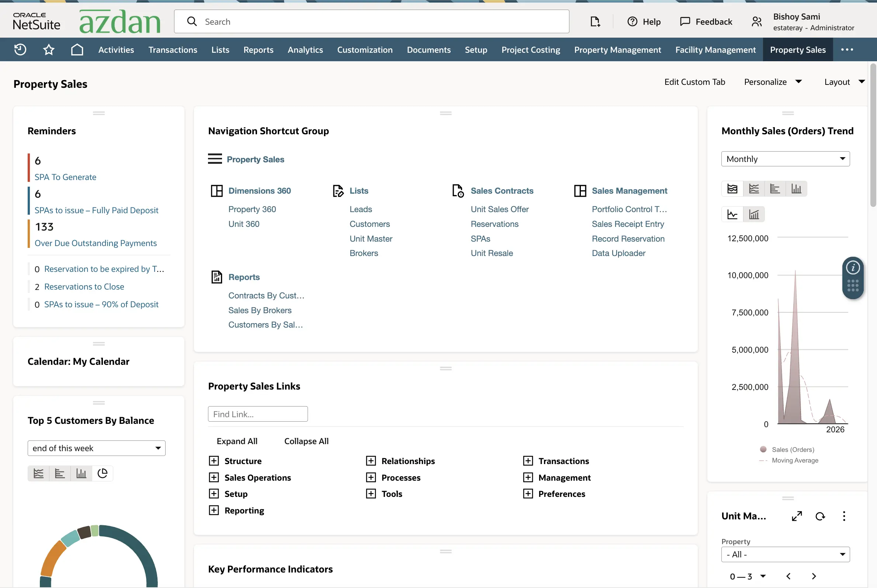This screenshot has width=877, height=588.
Task: Select column chart icon in Monthly Sales Trend
Action: click(796, 188)
